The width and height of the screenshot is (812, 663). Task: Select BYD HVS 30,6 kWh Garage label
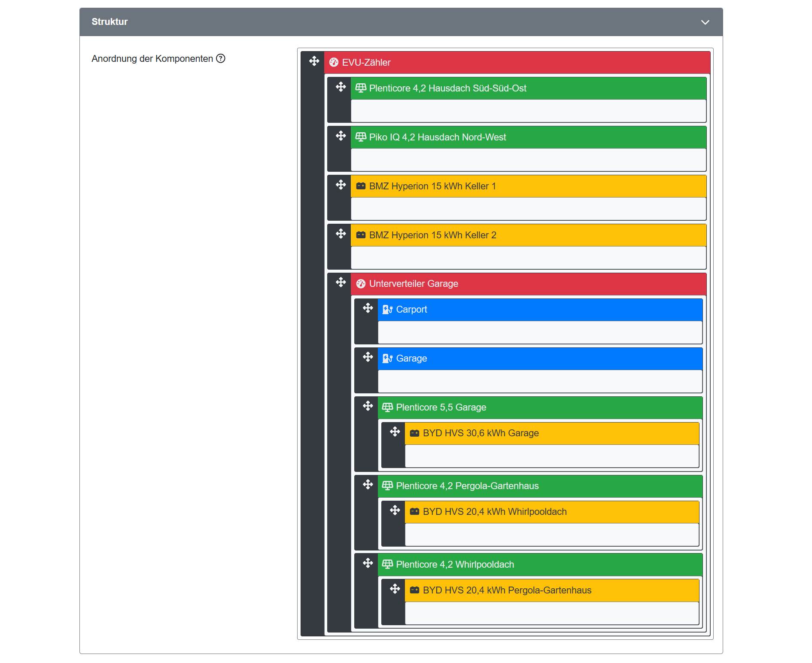click(x=481, y=433)
